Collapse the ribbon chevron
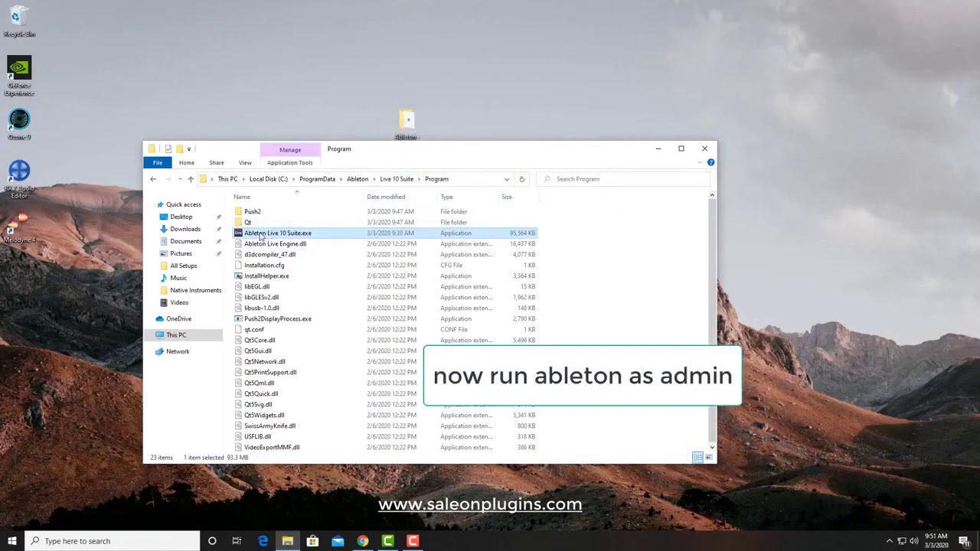 pos(701,162)
